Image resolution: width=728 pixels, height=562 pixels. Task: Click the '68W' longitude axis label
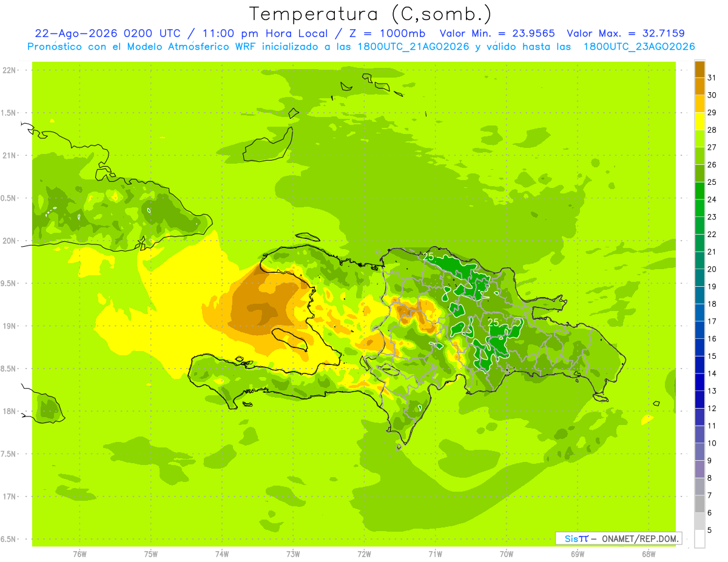tap(649, 554)
